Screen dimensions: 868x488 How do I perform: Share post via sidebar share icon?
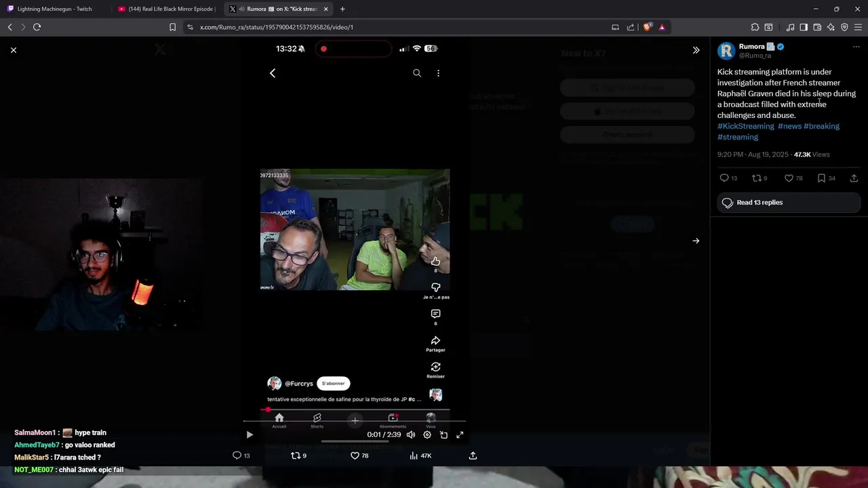point(854,178)
